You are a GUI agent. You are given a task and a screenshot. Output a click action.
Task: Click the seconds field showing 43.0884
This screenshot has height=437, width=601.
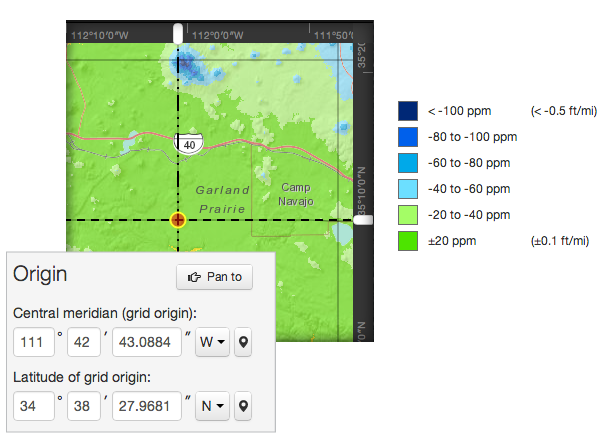147,342
